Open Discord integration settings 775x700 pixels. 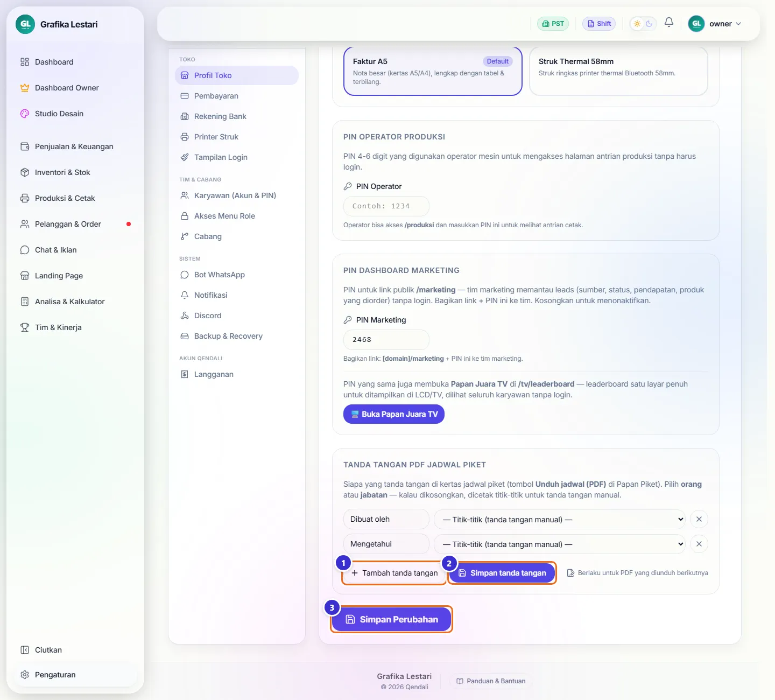point(237,316)
